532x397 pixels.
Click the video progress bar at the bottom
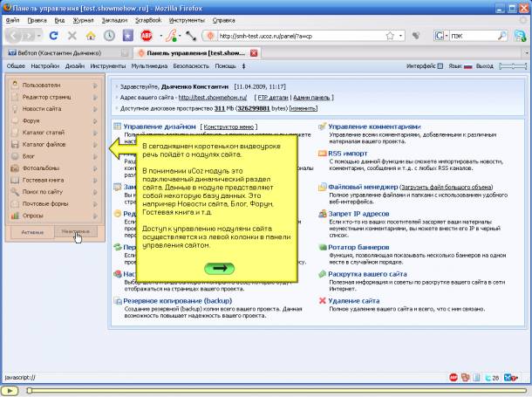tap(278, 391)
